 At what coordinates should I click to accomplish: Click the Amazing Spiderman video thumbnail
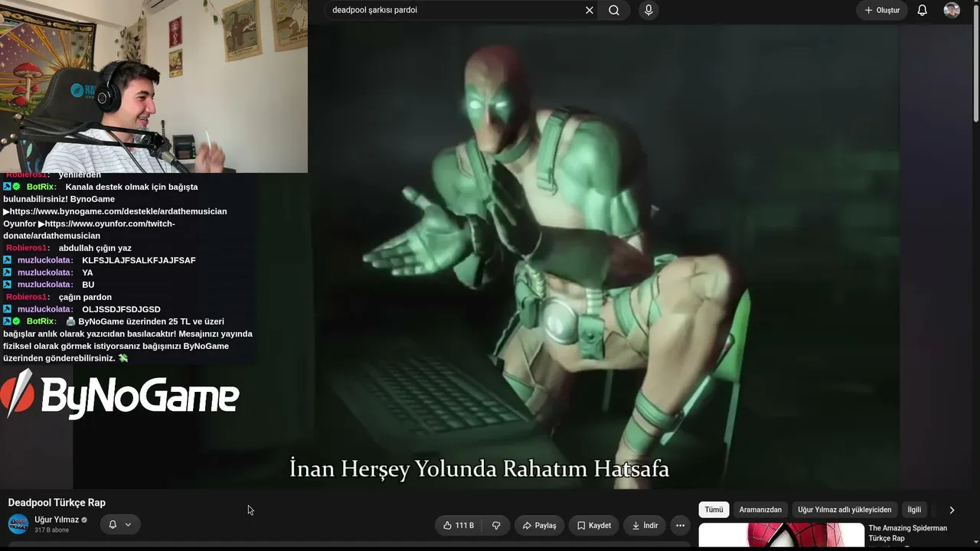[x=780, y=536]
